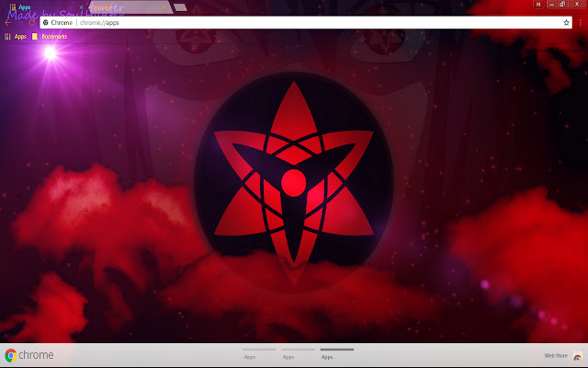Click the Chrome site info icon in the address bar

click(46, 22)
